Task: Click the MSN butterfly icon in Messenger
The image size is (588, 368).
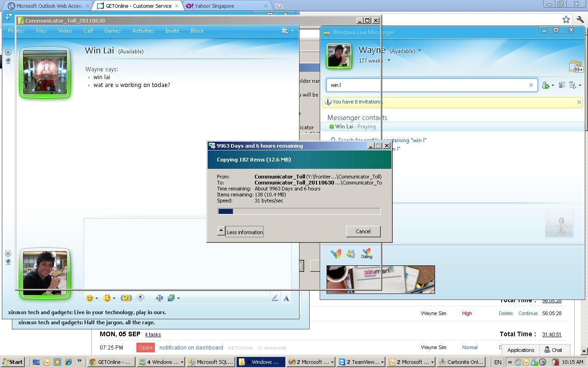Action: 336,253
